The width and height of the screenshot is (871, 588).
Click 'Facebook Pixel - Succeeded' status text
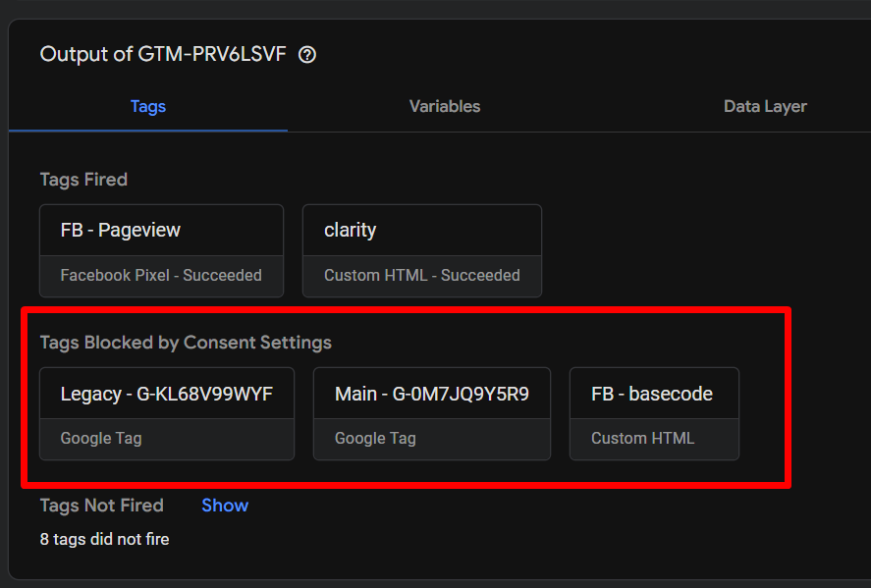[161, 276]
